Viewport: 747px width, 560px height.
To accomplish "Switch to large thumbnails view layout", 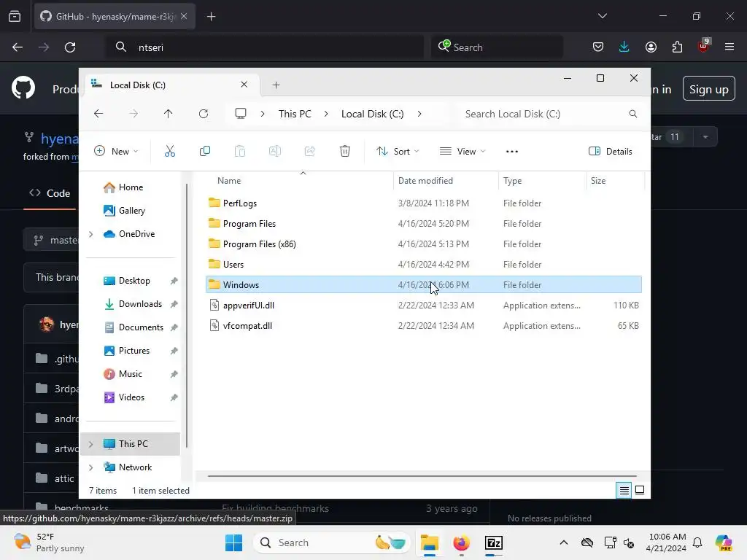I will point(640,490).
